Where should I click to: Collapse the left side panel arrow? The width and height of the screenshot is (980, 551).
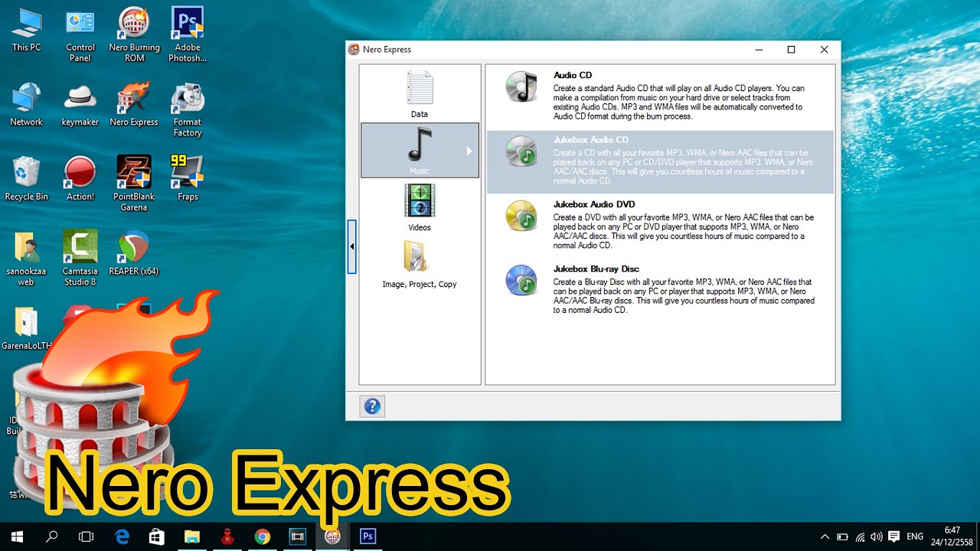coord(352,246)
